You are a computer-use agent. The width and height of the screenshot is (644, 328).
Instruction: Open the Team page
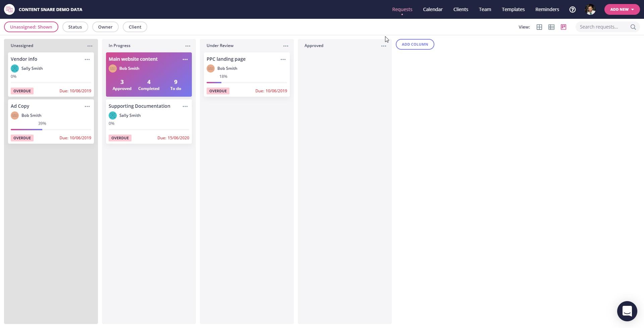(x=485, y=9)
